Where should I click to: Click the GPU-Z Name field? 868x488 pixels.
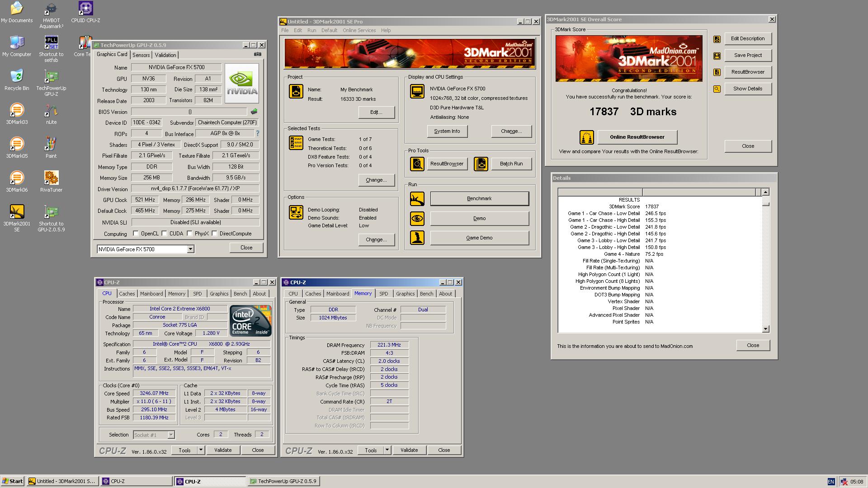click(x=176, y=67)
